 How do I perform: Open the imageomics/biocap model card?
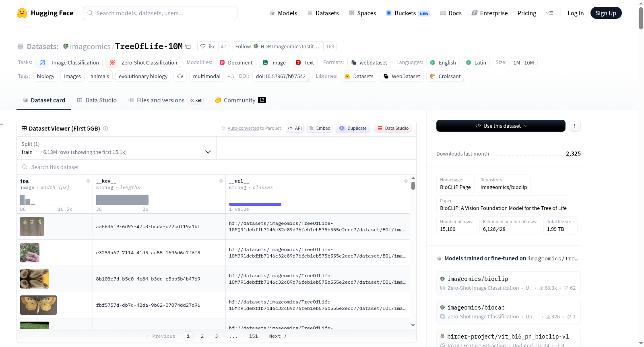(508, 312)
